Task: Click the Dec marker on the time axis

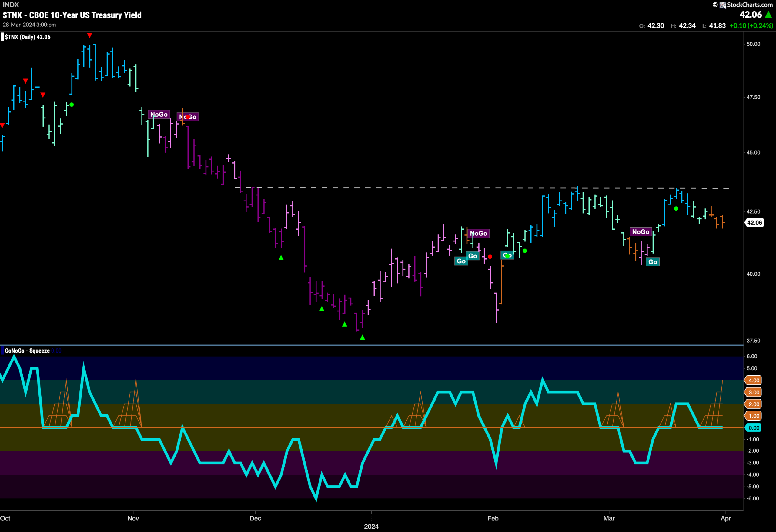Action: [x=255, y=518]
